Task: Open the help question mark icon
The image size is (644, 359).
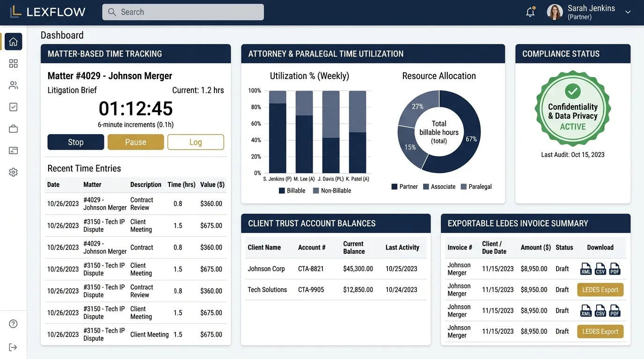Action: 13,324
